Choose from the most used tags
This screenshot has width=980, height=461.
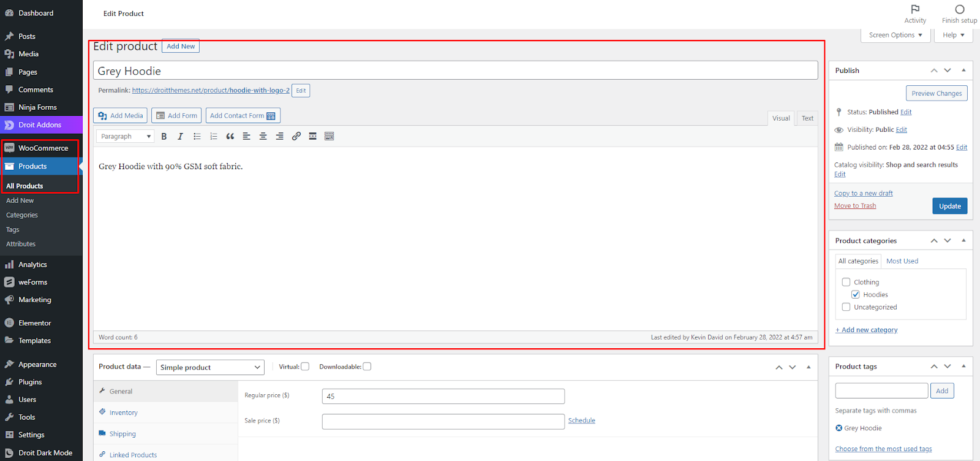883,449
